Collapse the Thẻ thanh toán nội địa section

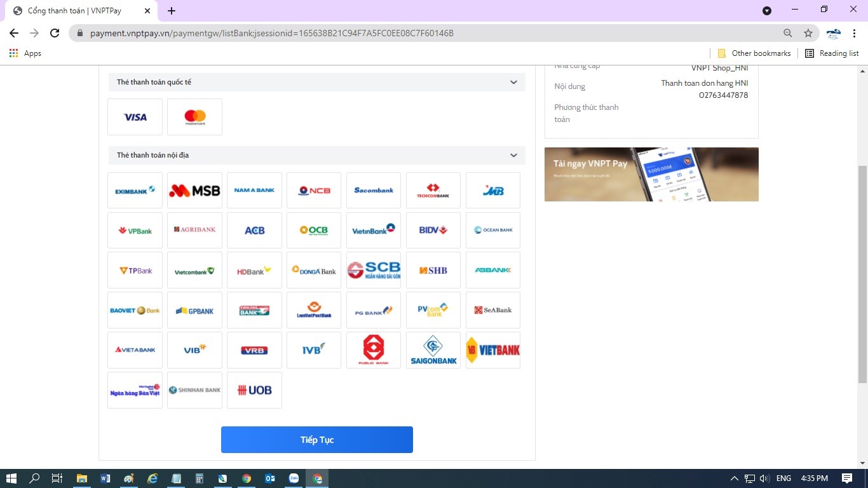pyautogui.click(x=513, y=155)
